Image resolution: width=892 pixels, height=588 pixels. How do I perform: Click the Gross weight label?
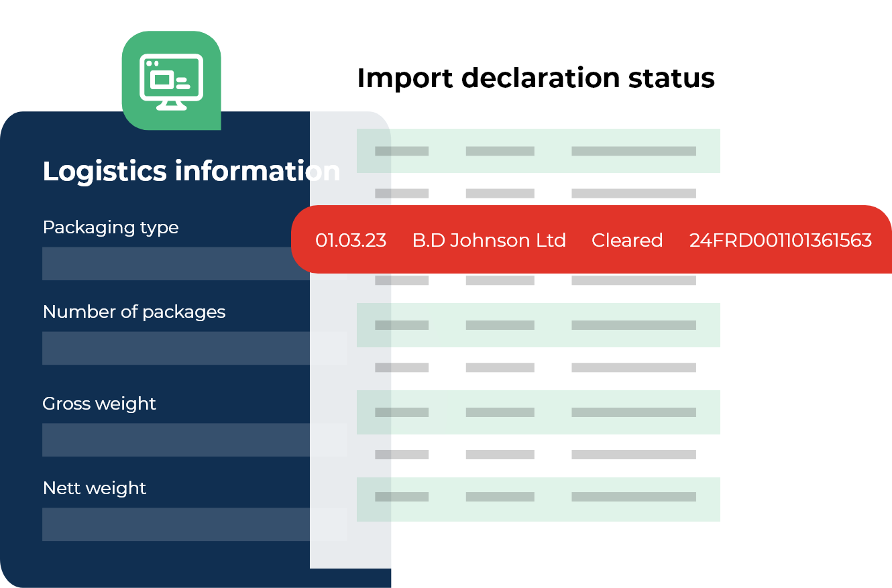click(x=99, y=404)
